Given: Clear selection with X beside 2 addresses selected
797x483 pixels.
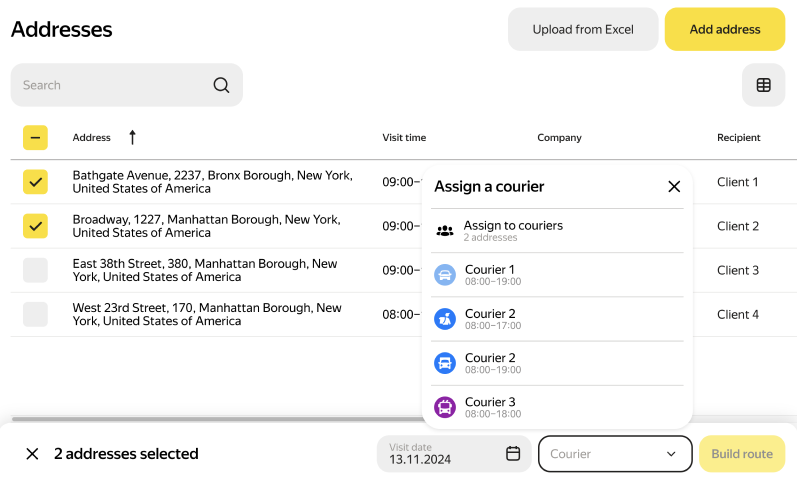Looking at the screenshot, I should (32, 454).
